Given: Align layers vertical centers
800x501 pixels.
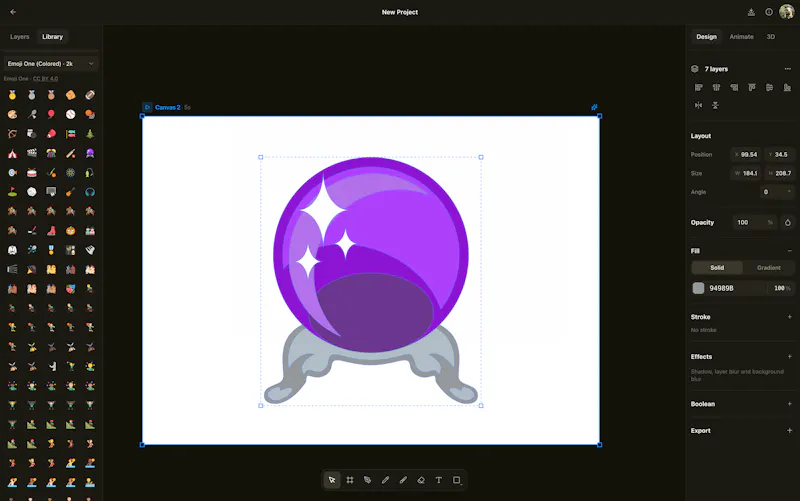Looking at the screenshot, I should coord(769,88).
